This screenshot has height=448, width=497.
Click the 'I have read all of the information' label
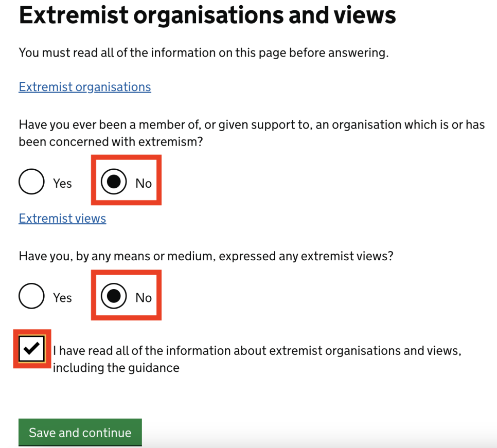[x=257, y=359]
